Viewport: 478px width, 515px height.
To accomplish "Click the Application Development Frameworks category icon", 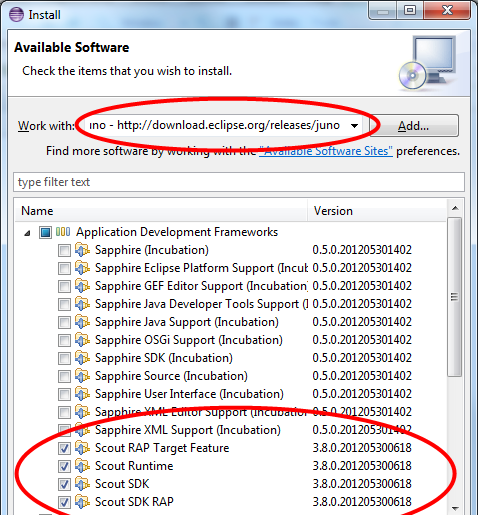I will (x=63, y=232).
